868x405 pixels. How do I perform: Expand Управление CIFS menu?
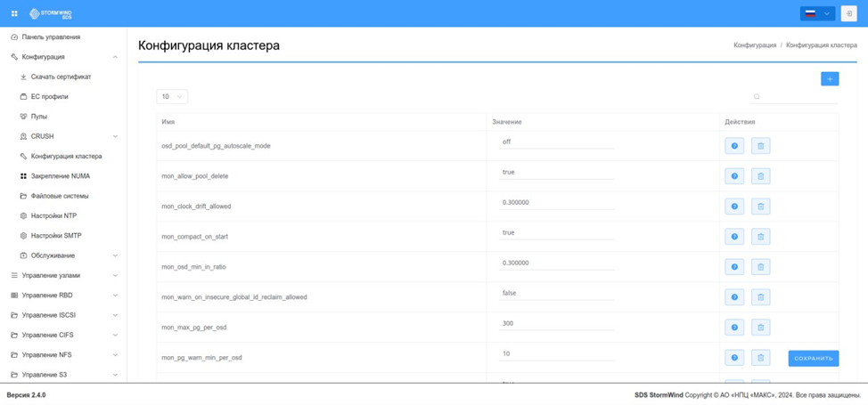(115, 336)
